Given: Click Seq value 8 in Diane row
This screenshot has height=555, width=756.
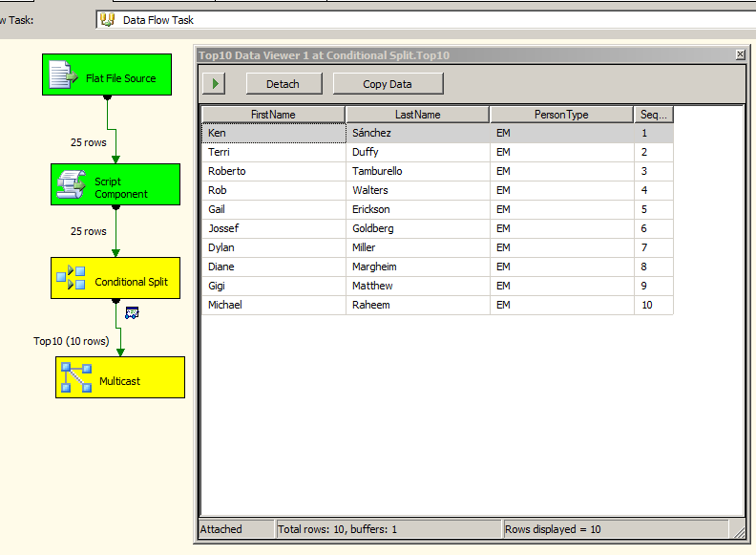Looking at the screenshot, I should [654, 267].
